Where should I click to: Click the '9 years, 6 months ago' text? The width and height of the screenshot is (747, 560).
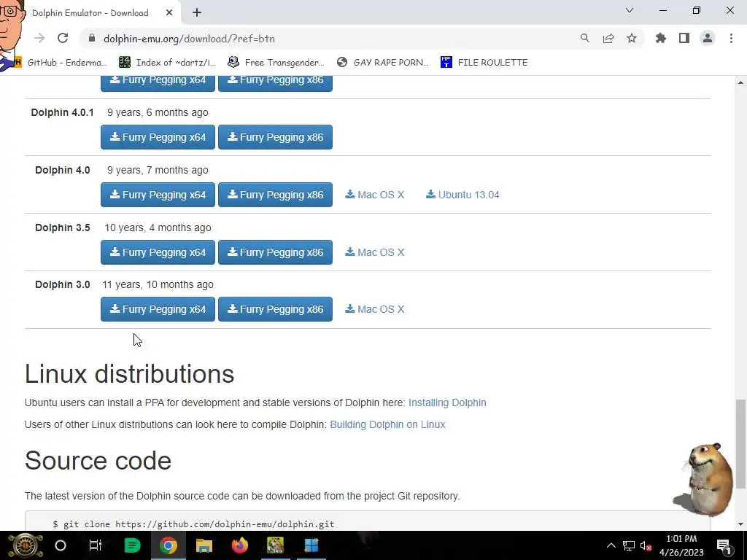tap(158, 112)
